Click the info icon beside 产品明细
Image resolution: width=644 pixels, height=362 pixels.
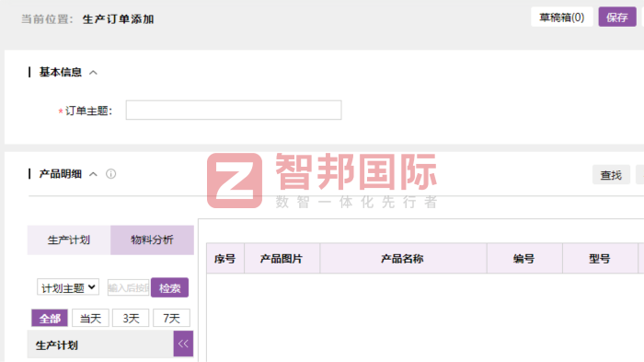pyautogui.click(x=111, y=174)
